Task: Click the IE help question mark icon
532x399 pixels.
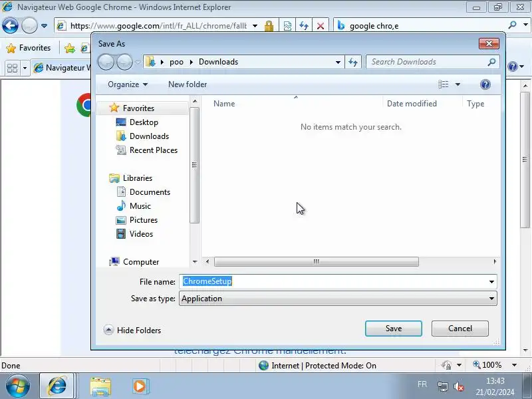Action: 513,66
